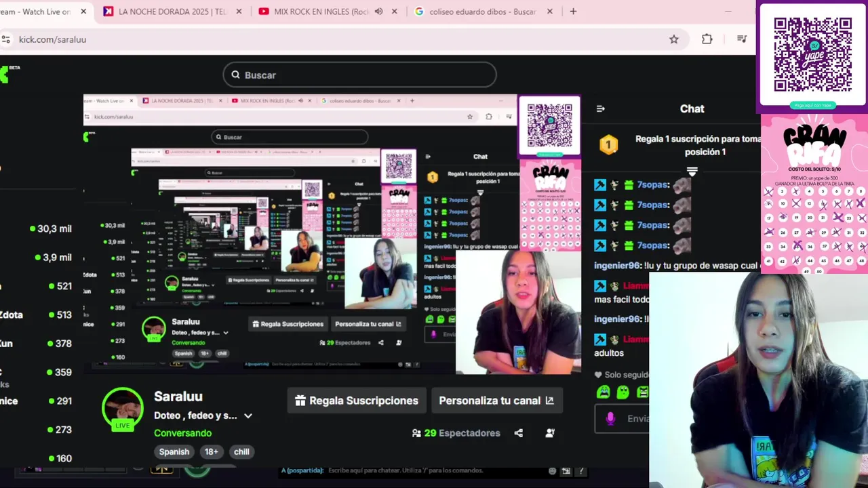The image size is (868, 488).
Task: Collapse the chat with the arrow icon beside Chat
Action: (x=600, y=108)
